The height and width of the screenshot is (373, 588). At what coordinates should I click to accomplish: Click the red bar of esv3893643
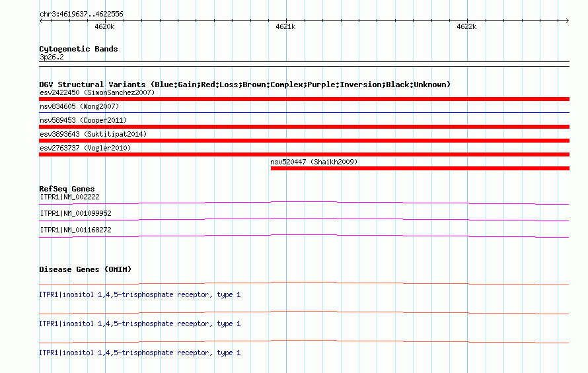(x=304, y=141)
